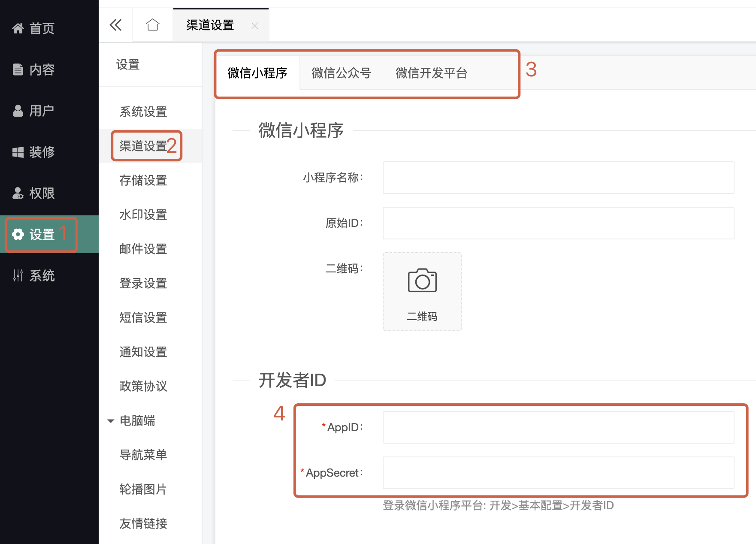Click the house outline home tab icon
Screen dimensions: 756x544
pyautogui.click(x=153, y=25)
